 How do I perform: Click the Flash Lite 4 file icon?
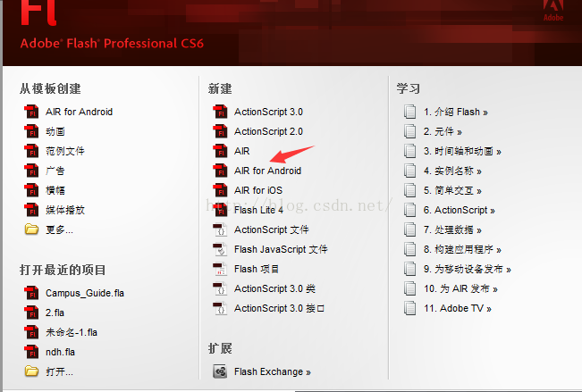click(x=220, y=210)
